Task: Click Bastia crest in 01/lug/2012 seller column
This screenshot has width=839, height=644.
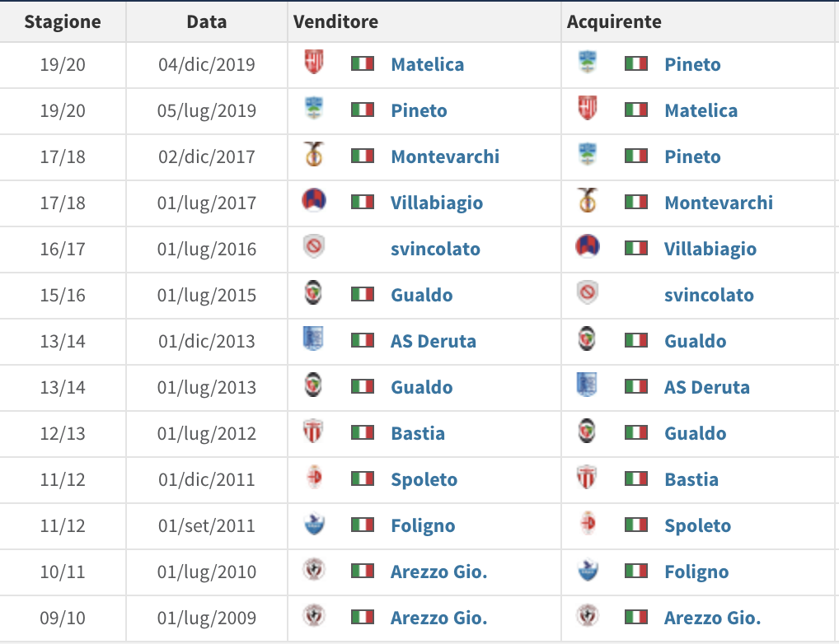Action: click(314, 432)
